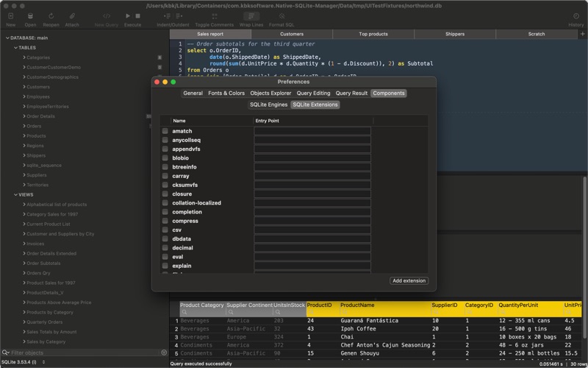The width and height of the screenshot is (588, 368).
Task: Open the Customers query tab
Action: 292,34
